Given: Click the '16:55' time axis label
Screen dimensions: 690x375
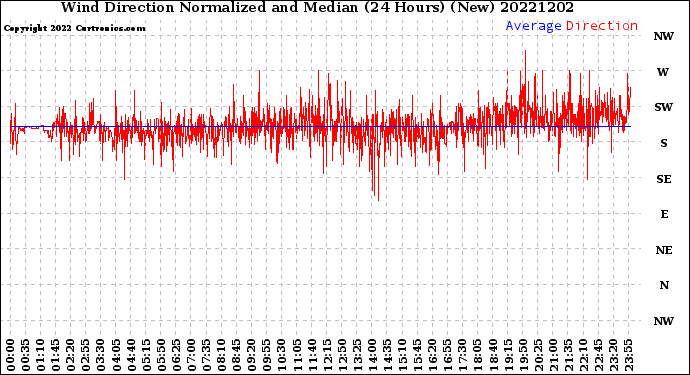Looking at the screenshot, I should click(x=448, y=355).
